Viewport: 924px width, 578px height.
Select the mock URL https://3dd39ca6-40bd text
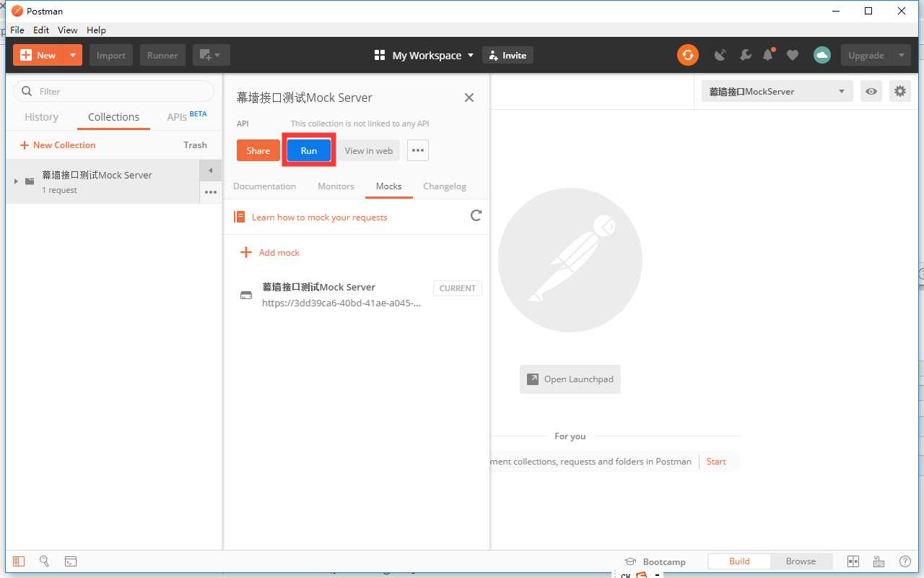coord(341,303)
